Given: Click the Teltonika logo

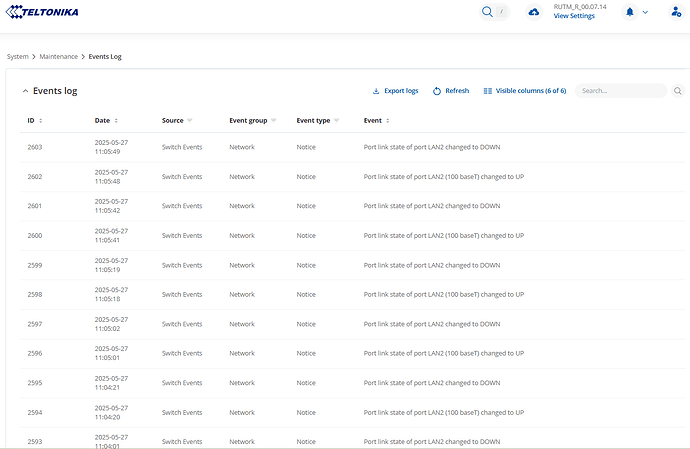Looking at the screenshot, I should pos(42,12).
